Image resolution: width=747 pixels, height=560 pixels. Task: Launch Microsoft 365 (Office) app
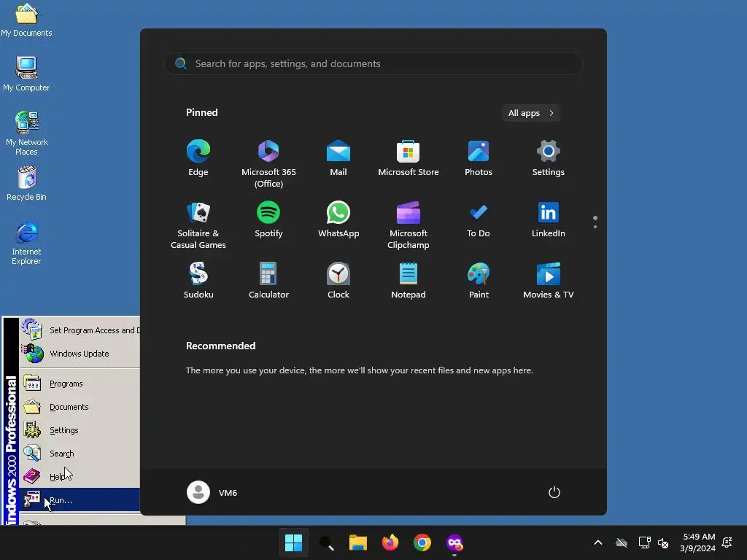(x=268, y=163)
